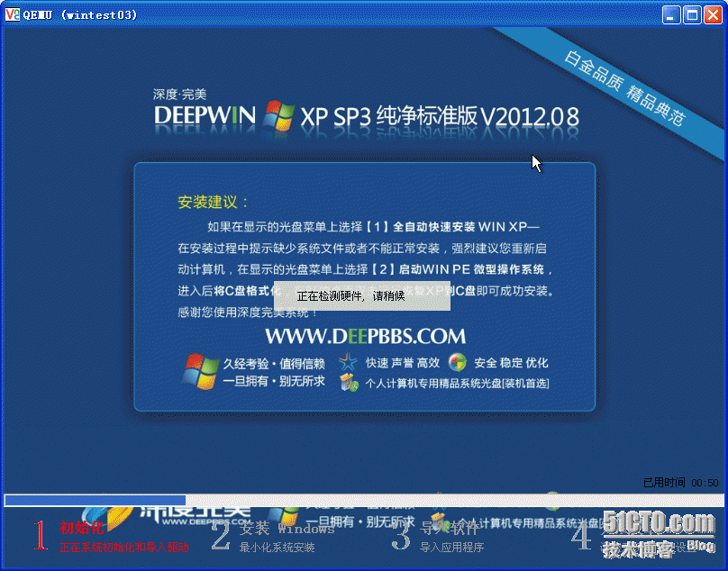Click the star icon beside '快速 声誉 高效'
728x571 pixels.
[x=348, y=363]
